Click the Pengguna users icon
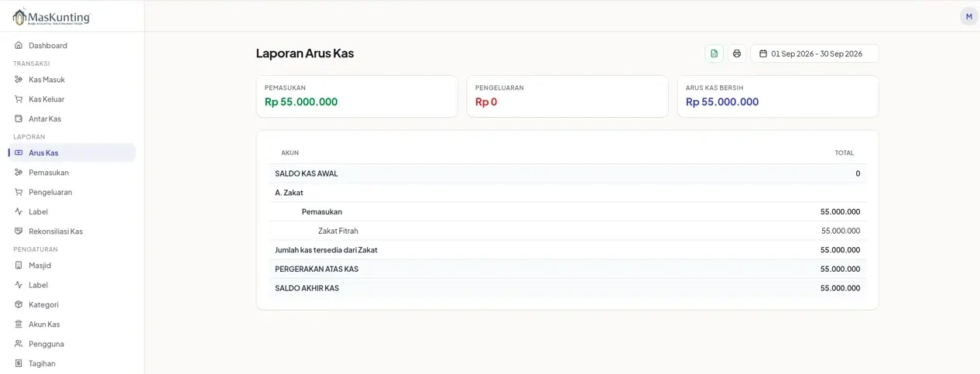 (x=19, y=344)
